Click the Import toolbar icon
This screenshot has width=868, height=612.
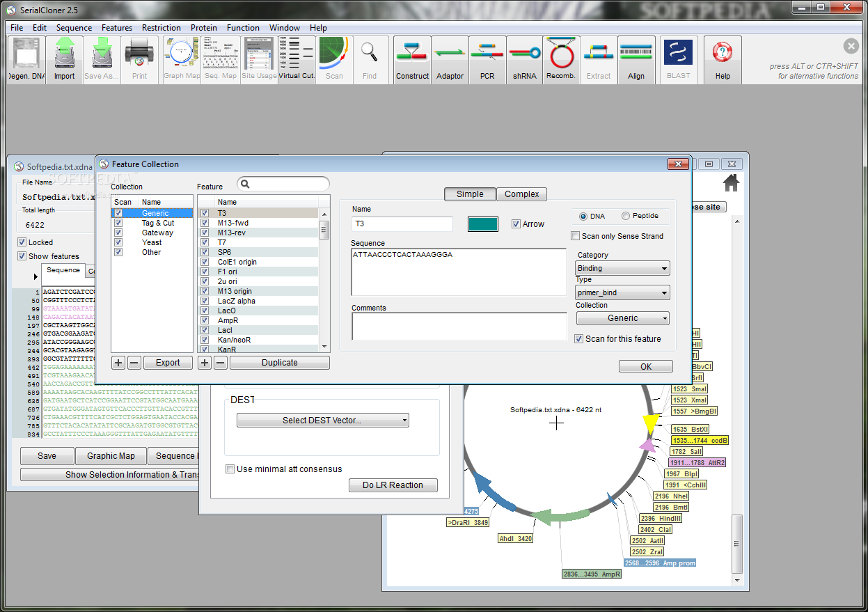[x=64, y=60]
